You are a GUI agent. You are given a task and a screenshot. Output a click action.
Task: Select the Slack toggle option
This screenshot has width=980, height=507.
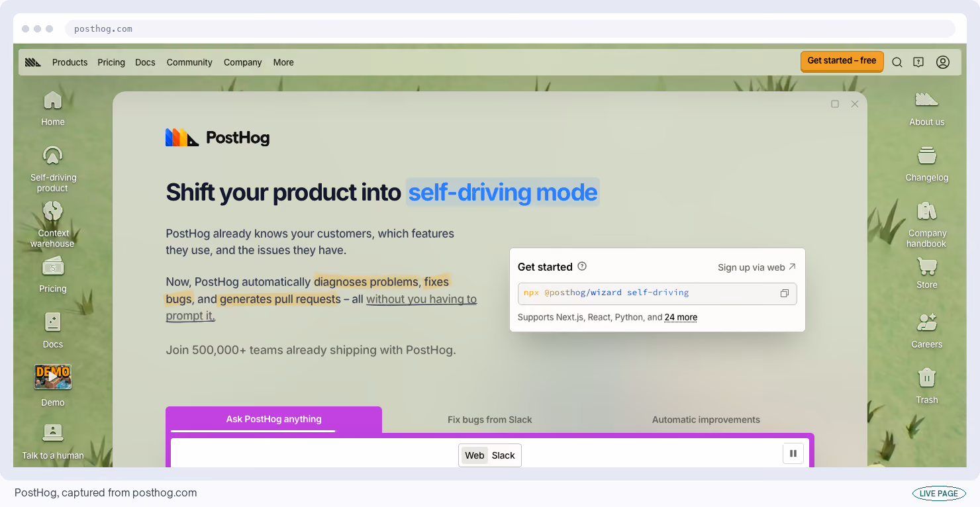point(503,455)
